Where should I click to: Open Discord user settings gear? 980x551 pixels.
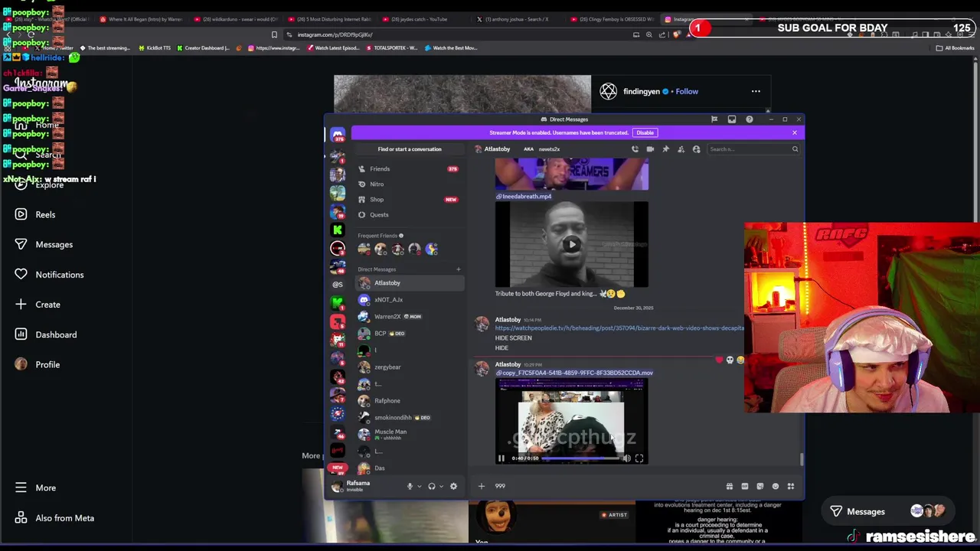453,486
